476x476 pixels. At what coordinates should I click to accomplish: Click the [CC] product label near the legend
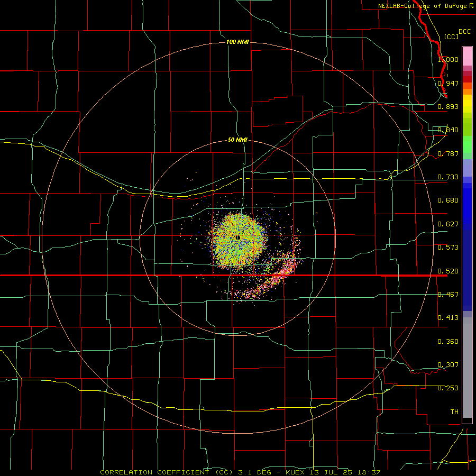tap(451, 36)
